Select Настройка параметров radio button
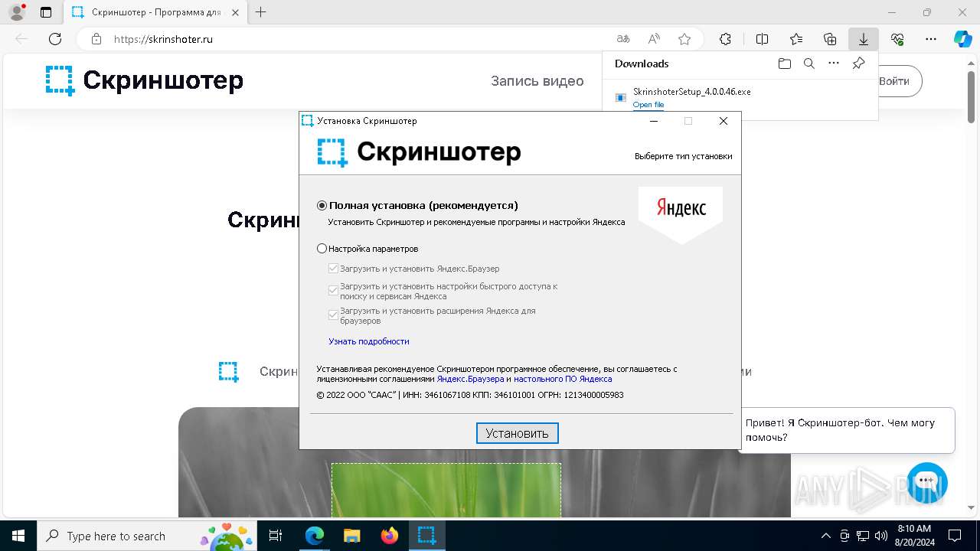Image resolution: width=980 pixels, height=551 pixels. point(322,249)
